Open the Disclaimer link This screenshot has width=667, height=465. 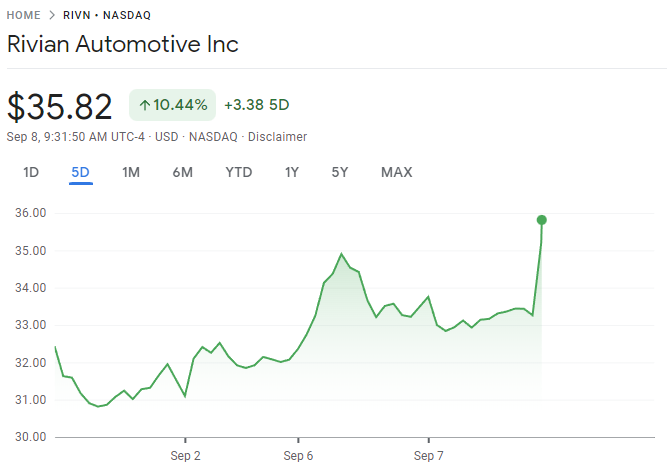[276, 137]
